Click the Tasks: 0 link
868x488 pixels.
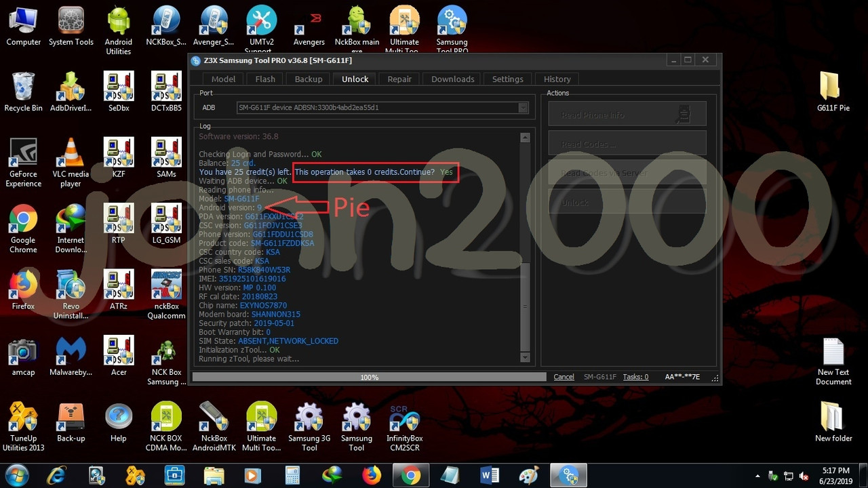(635, 377)
